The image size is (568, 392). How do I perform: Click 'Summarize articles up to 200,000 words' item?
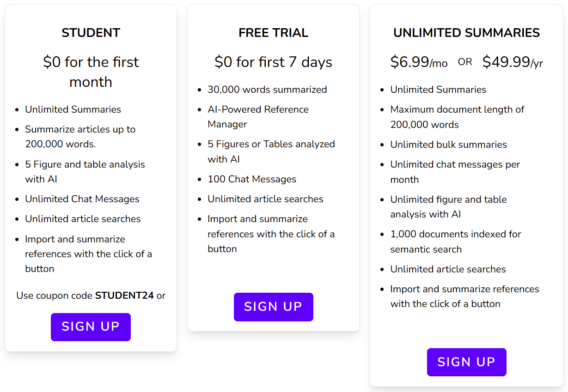click(x=80, y=137)
